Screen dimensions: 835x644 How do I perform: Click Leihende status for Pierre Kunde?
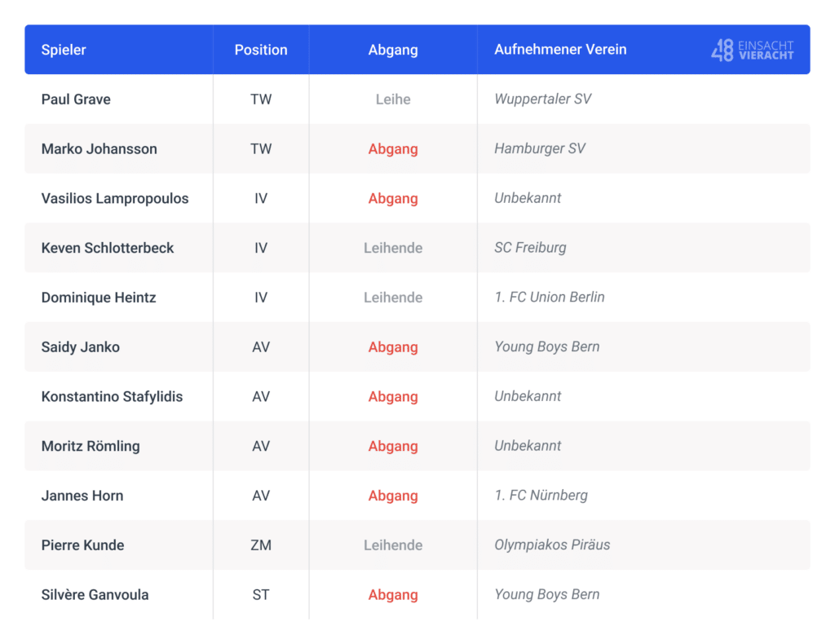pos(393,545)
